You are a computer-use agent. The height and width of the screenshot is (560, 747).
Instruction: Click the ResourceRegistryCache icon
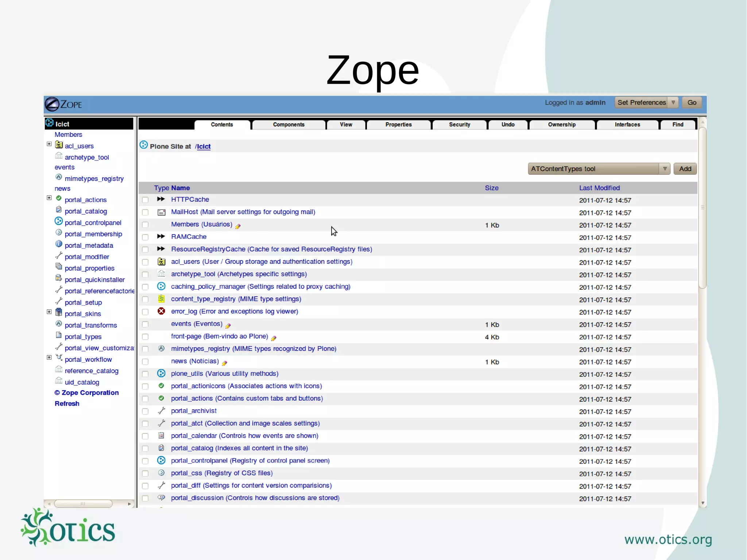[161, 249]
